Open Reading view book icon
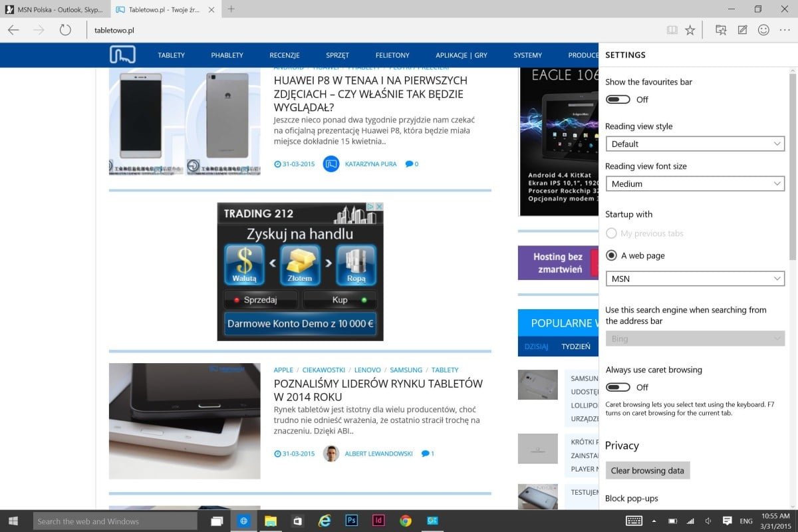This screenshot has width=798, height=532. click(672, 30)
